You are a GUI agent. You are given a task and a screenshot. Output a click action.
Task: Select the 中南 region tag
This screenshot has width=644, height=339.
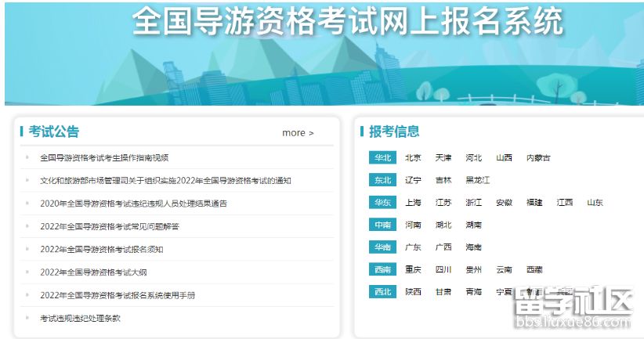pos(382,225)
